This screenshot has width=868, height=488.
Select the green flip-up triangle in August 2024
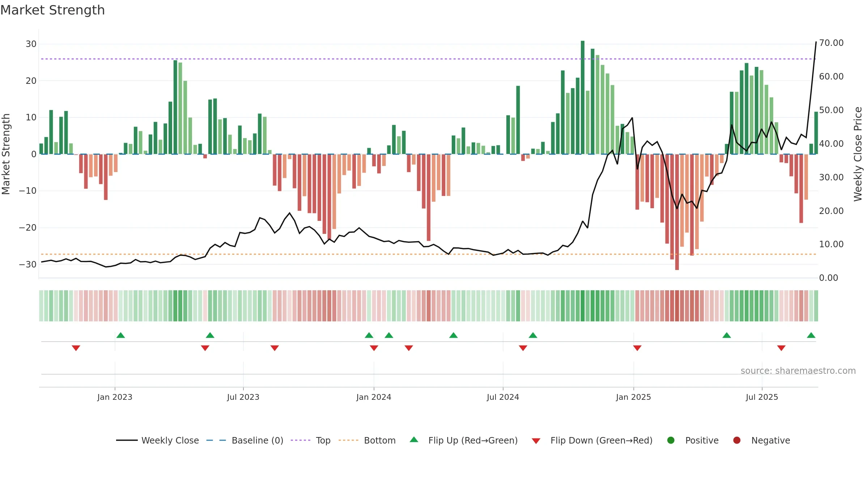[533, 335]
